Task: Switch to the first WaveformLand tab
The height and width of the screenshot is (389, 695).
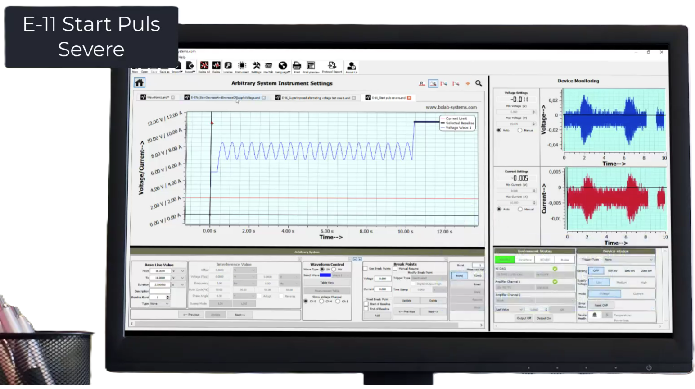Action: pyautogui.click(x=157, y=97)
